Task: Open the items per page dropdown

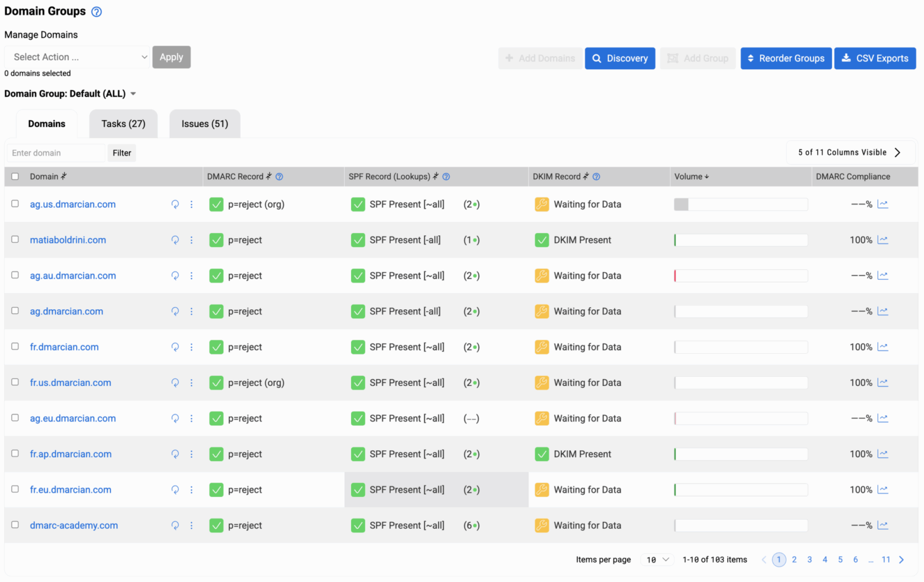Action: pos(657,559)
